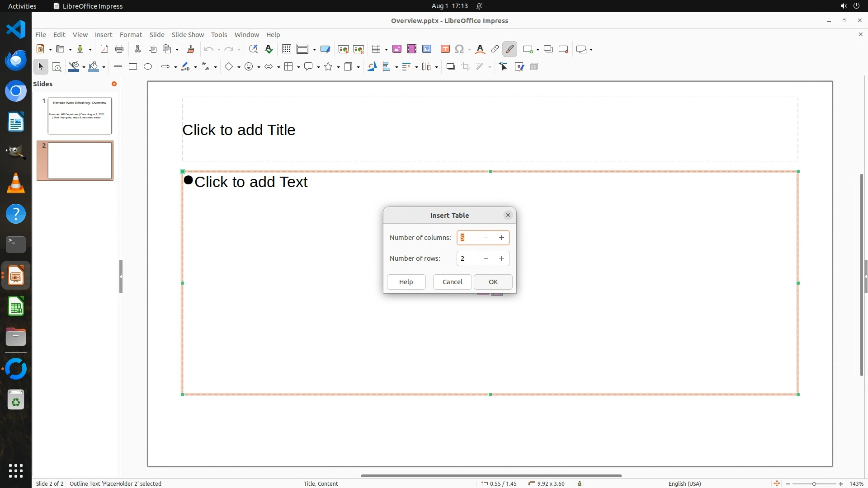Select the Rectangle shape tool

(133, 67)
